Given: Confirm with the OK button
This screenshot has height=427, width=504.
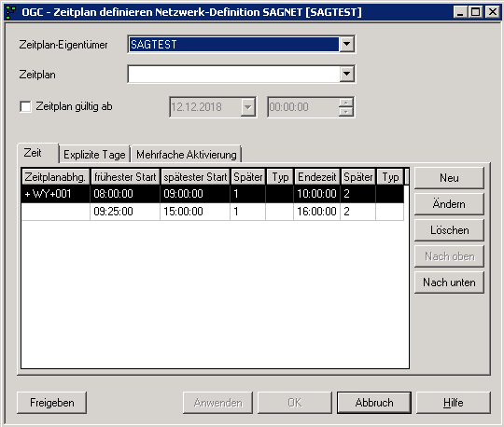Looking at the screenshot, I should pos(295,403).
